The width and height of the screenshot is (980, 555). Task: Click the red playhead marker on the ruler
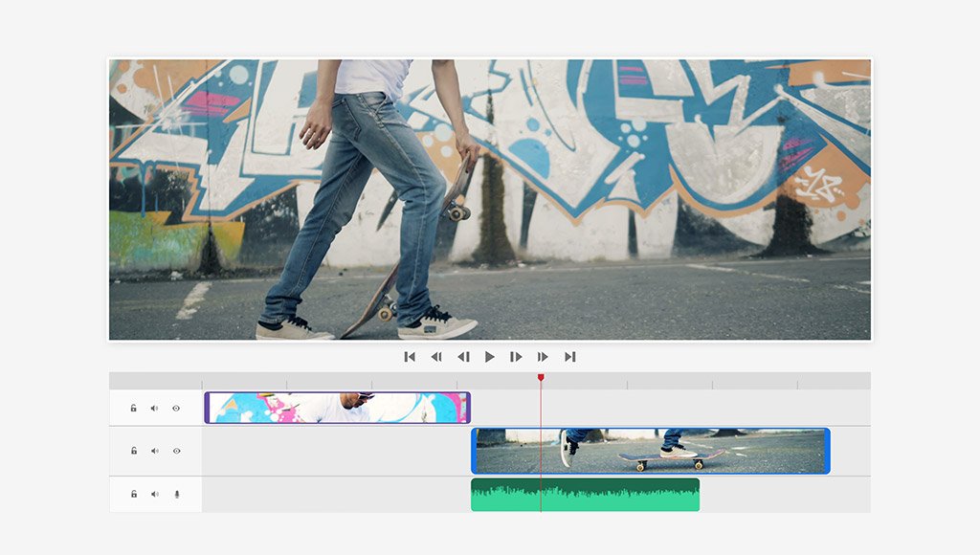(x=540, y=379)
